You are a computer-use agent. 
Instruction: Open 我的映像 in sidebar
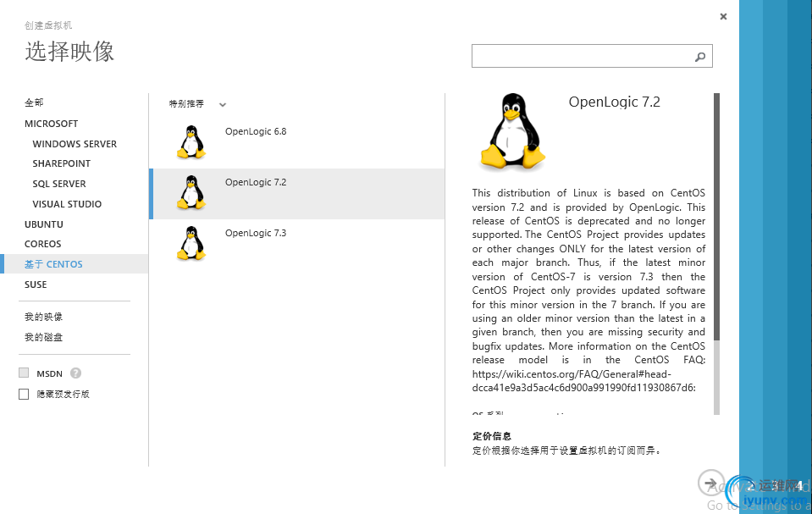[x=43, y=317]
